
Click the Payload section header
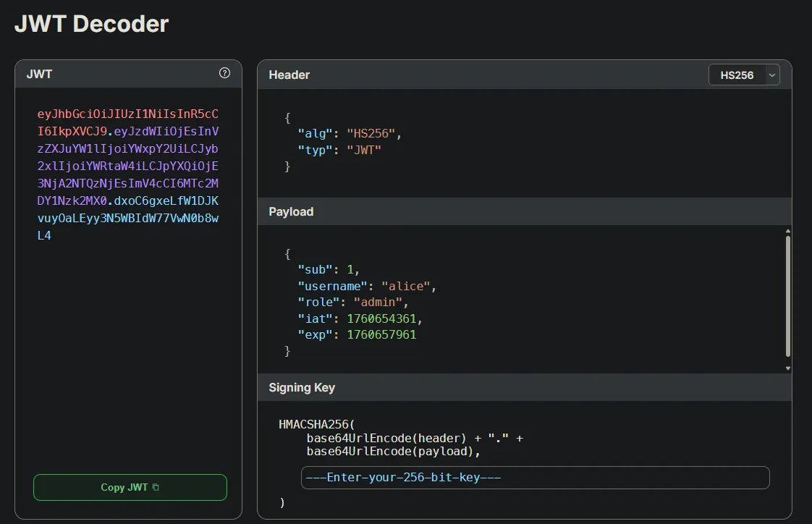[x=291, y=211]
